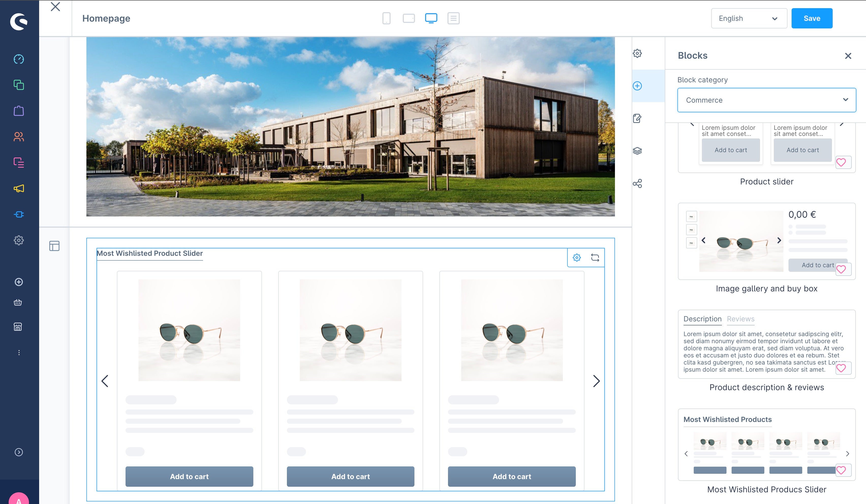Open the Block category Commerce dropdown

(766, 100)
